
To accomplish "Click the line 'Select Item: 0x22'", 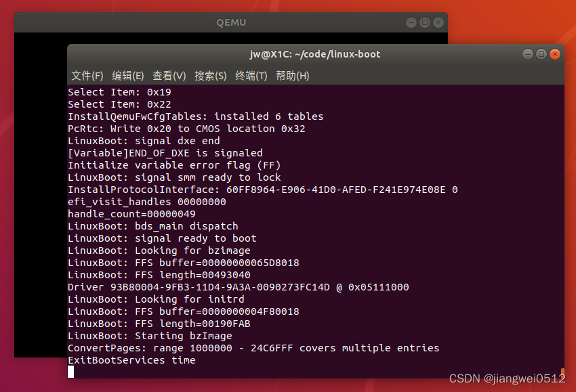I will point(119,104).
